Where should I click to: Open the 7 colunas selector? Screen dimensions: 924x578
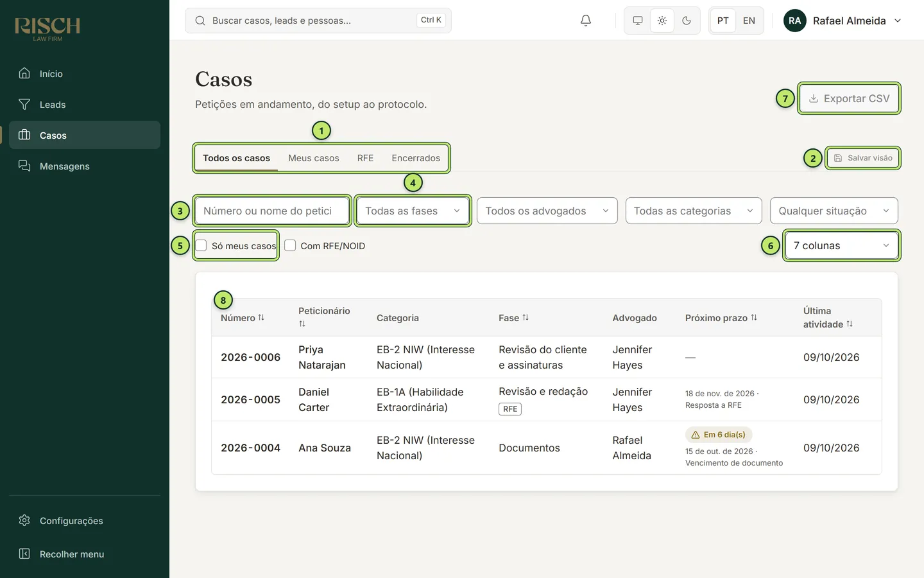pyautogui.click(x=841, y=245)
